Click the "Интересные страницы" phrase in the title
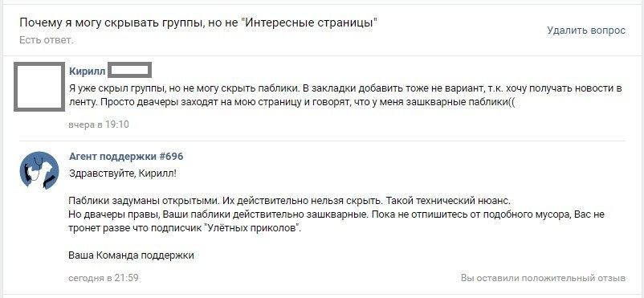644x298 pixels. coord(309,22)
